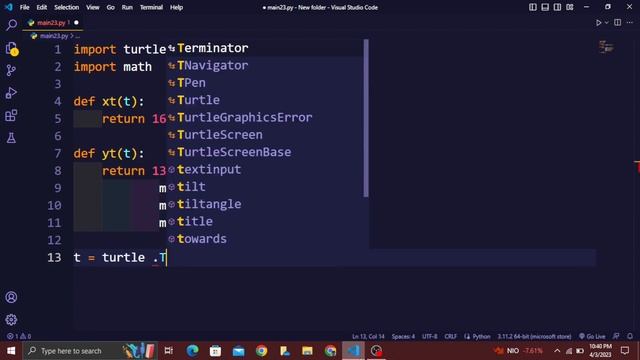
Task: Show hidden system tray icons chevron
Action: (x=557, y=351)
